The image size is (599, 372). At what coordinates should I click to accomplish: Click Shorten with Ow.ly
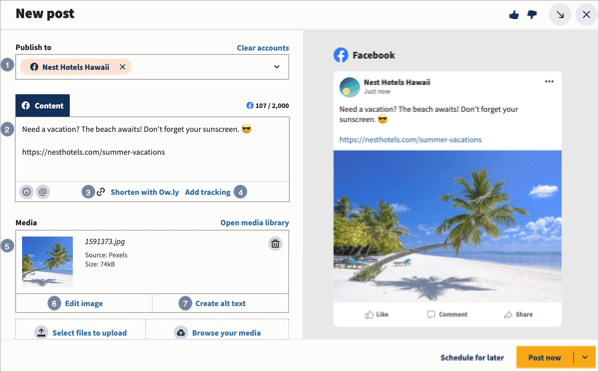coord(145,192)
